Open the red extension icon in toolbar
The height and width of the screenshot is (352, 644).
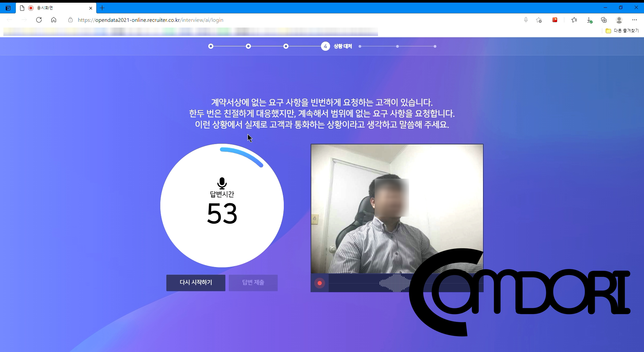click(x=555, y=20)
